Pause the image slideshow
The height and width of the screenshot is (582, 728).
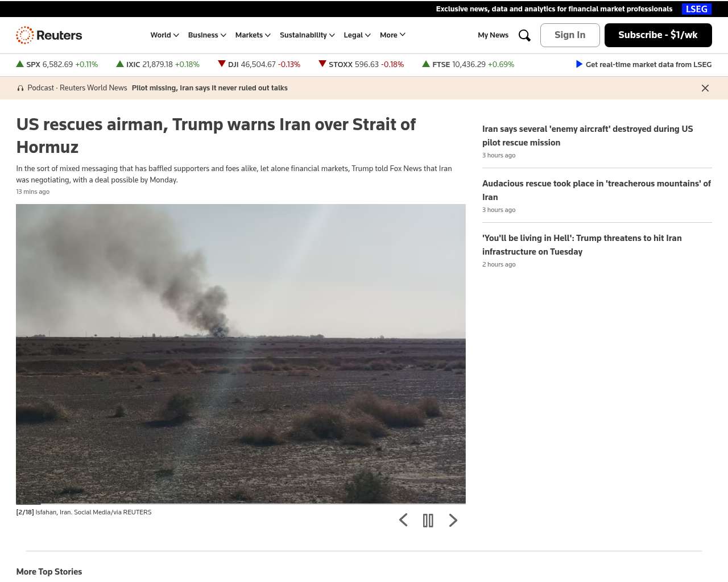click(428, 521)
